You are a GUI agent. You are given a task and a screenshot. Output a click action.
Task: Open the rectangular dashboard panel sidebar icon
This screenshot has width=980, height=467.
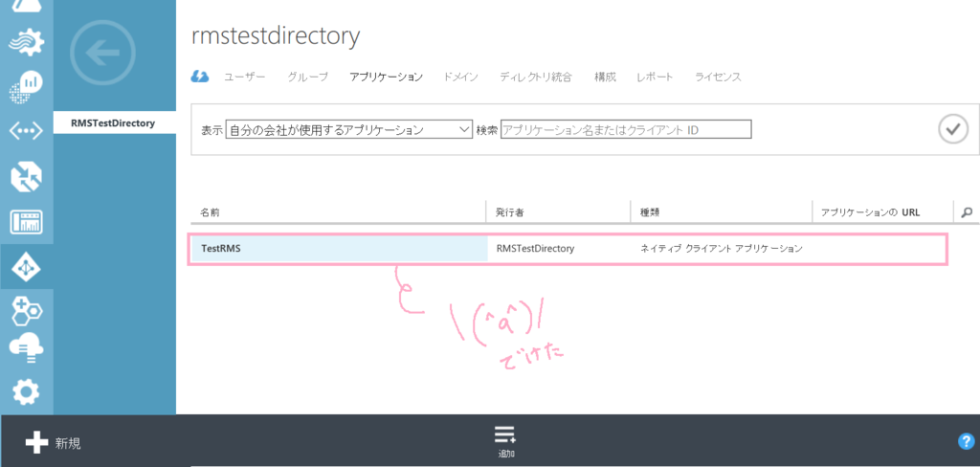click(26, 221)
